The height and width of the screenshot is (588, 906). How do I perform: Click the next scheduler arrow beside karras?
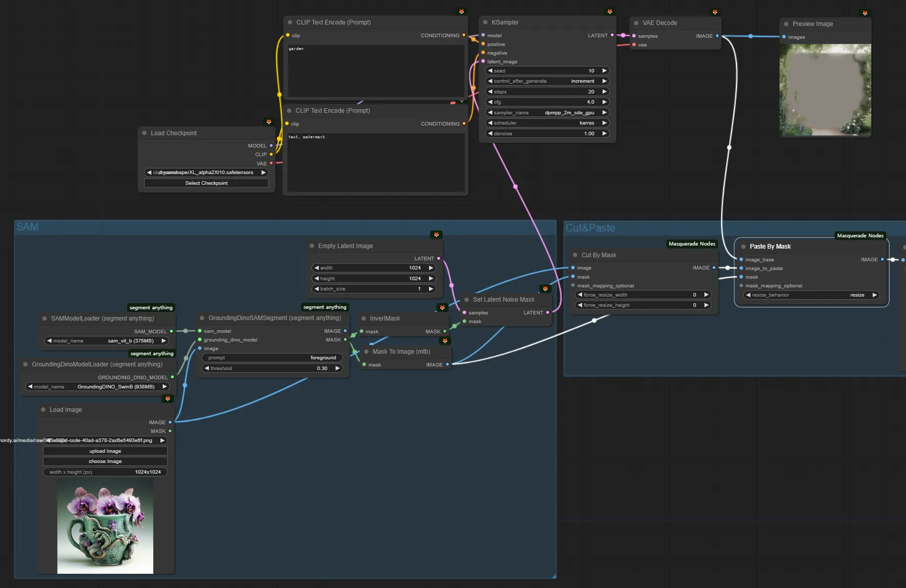[x=605, y=123]
